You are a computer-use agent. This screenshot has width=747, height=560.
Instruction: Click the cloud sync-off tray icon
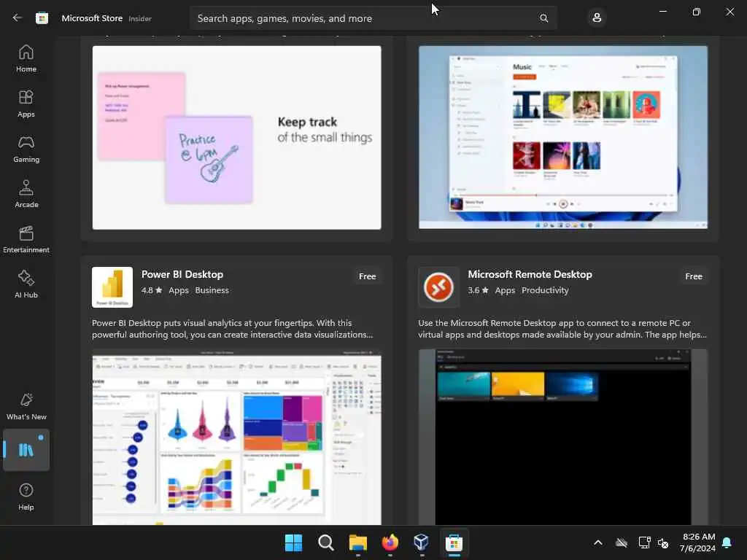tap(622, 542)
